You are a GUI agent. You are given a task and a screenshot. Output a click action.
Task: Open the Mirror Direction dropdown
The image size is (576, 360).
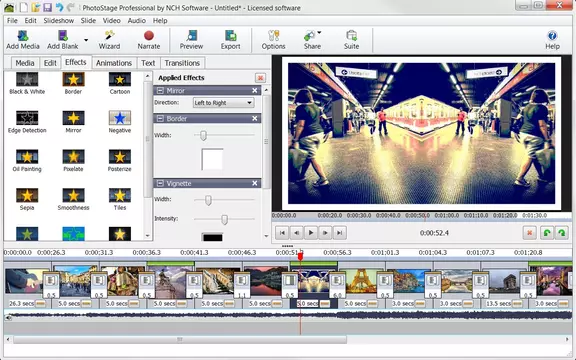point(223,103)
